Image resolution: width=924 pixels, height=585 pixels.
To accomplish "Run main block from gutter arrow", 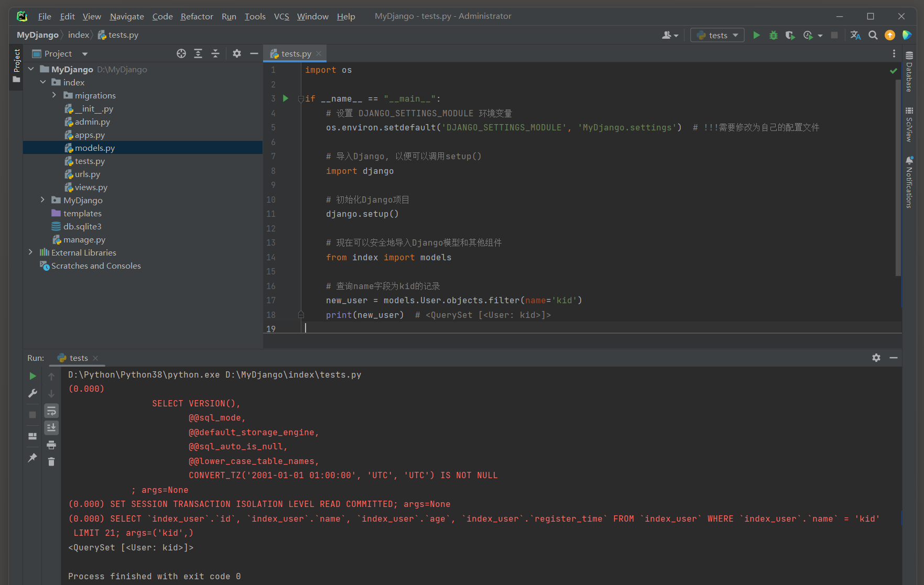I will [286, 98].
